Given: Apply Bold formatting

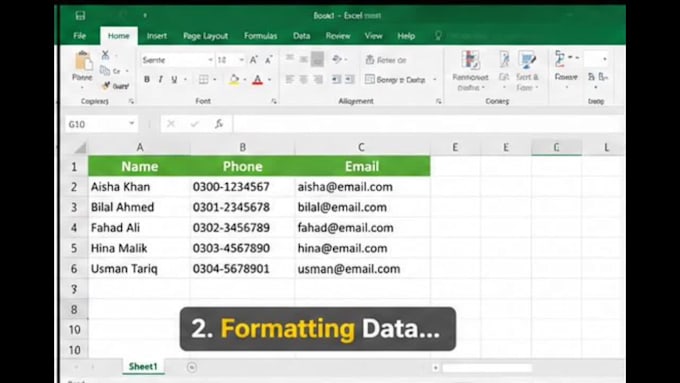Looking at the screenshot, I should 147,79.
